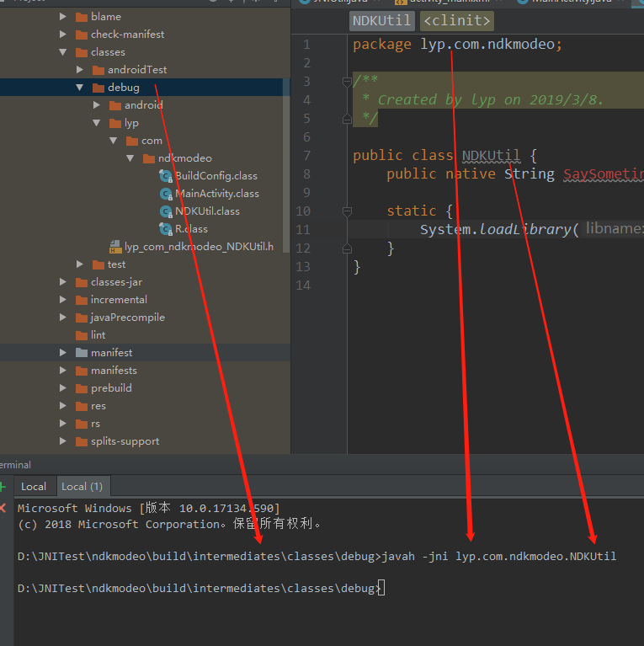Click the com package folder icon
Screen dimensions: 644x646
132,141
